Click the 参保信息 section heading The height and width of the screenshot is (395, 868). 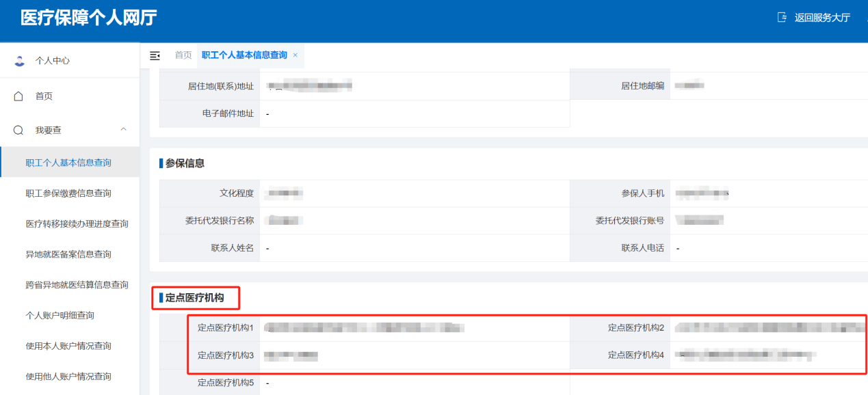click(x=185, y=163)
